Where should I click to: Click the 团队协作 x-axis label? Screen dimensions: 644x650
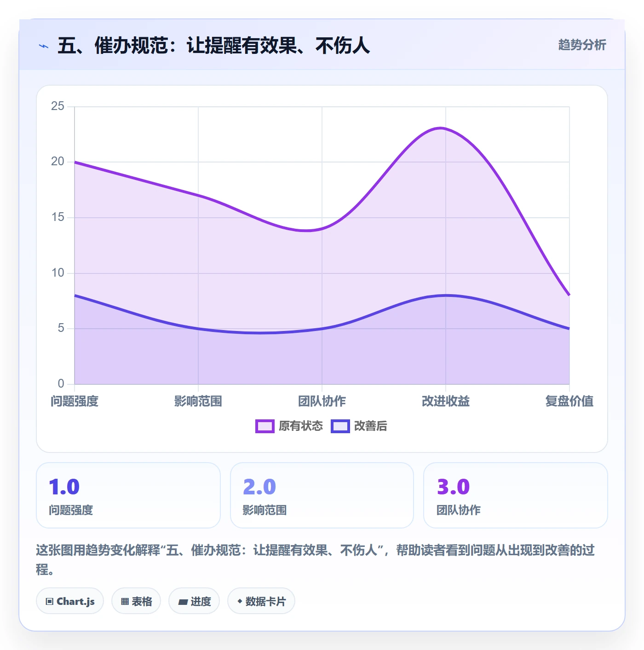[x=322, y=401]
